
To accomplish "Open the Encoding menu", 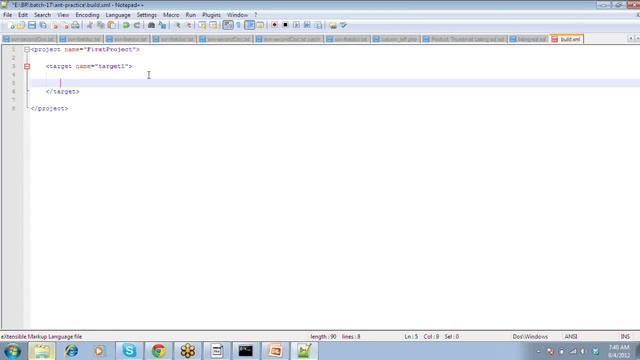I will [87, 15].
